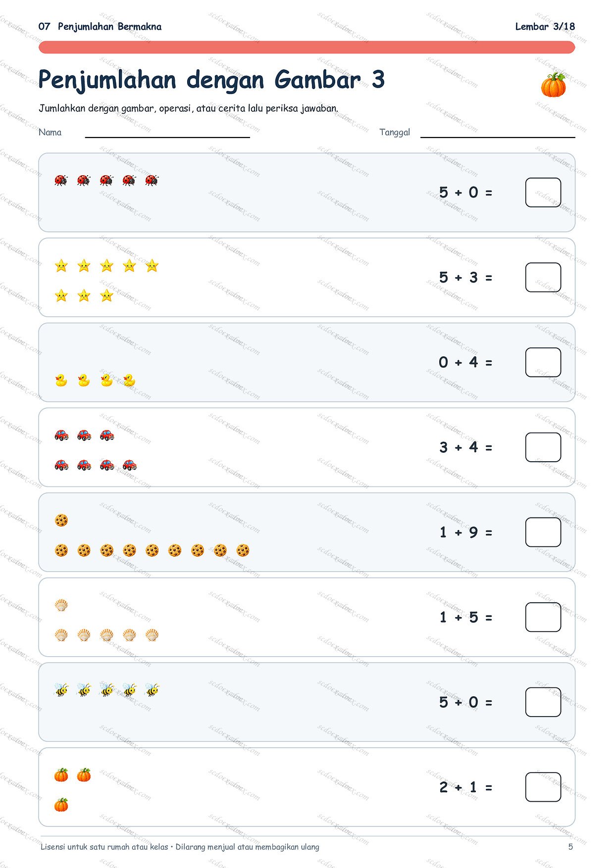The height and width of the screenshot is (868, 614).
Task: Select the single cookie above the cookie row
Action: point(61,520)
